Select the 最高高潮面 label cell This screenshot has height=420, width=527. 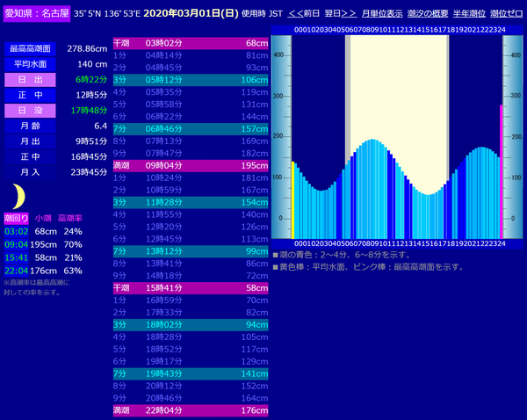point(30,48)
